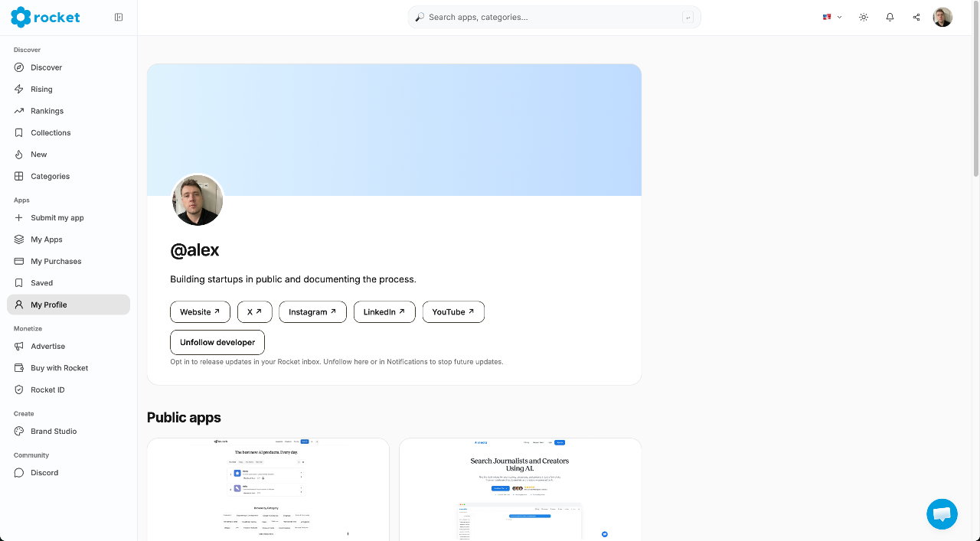Select My Profile menu item
This screenshot has height=541, width=980.
pyautogui.click(x=68, y=305)
